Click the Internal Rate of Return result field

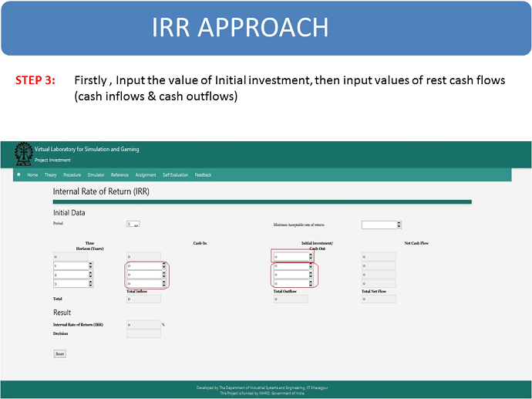click(x=144, y=325)
